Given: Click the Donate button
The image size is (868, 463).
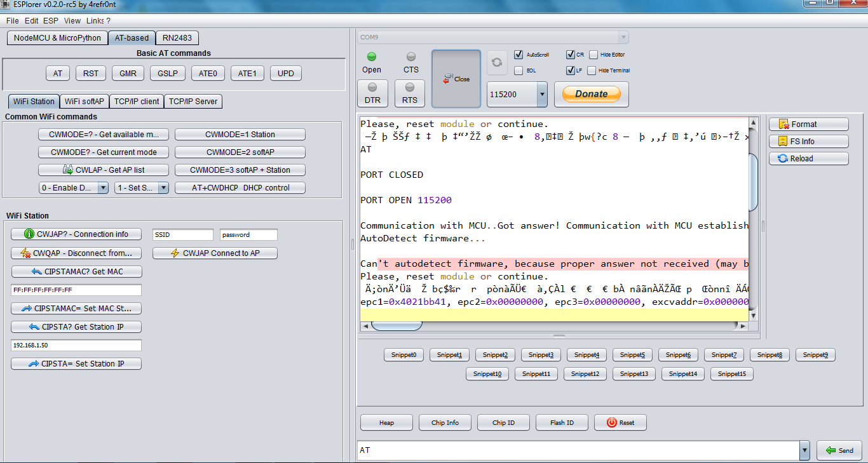Looking at the screenshot, I should [x=590, y=93].
